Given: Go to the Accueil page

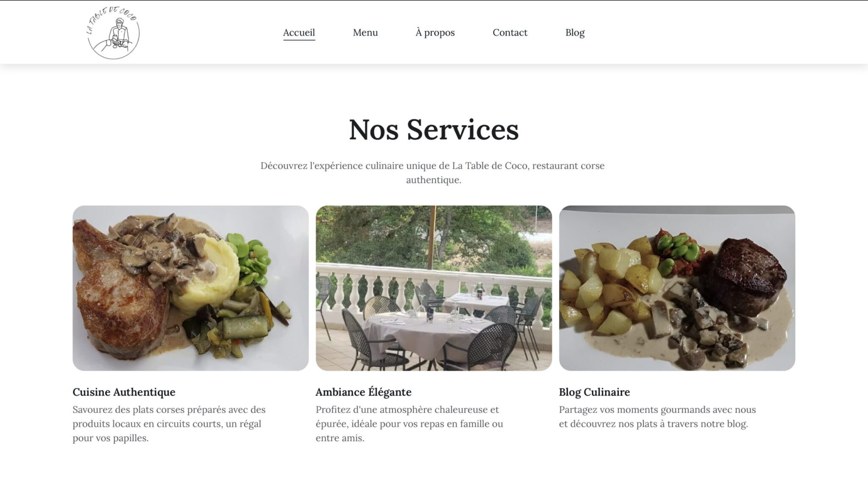Looking at the screenshot, I should pos(299,33).
